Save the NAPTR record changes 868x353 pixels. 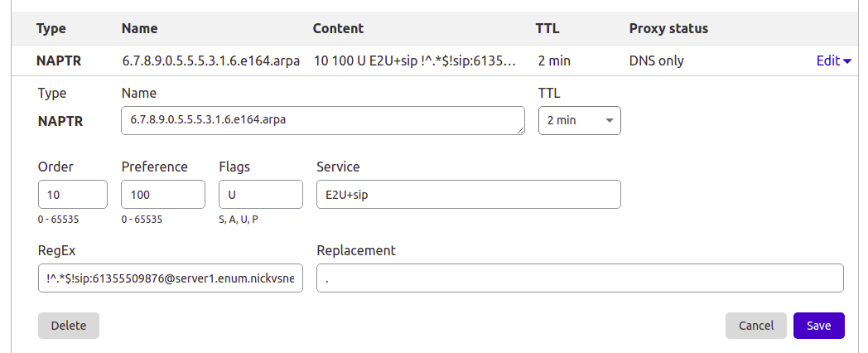[818, 326]
